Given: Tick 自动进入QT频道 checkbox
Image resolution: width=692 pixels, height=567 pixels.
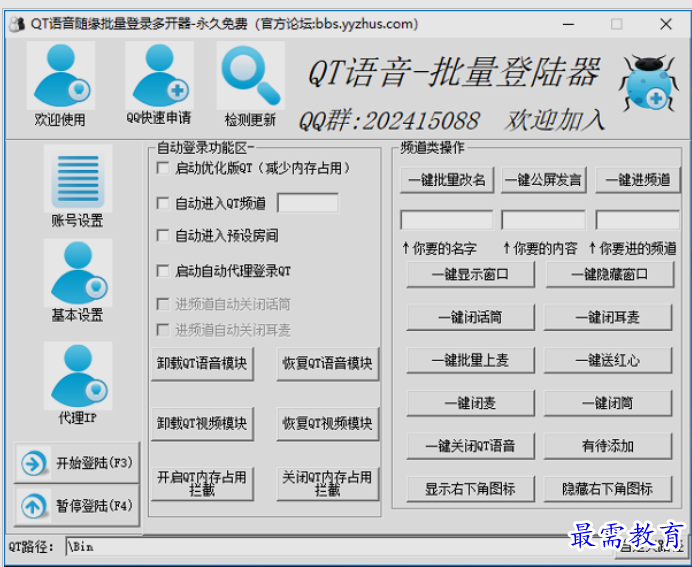Looking at the screenshot, I should click(163, 203).
